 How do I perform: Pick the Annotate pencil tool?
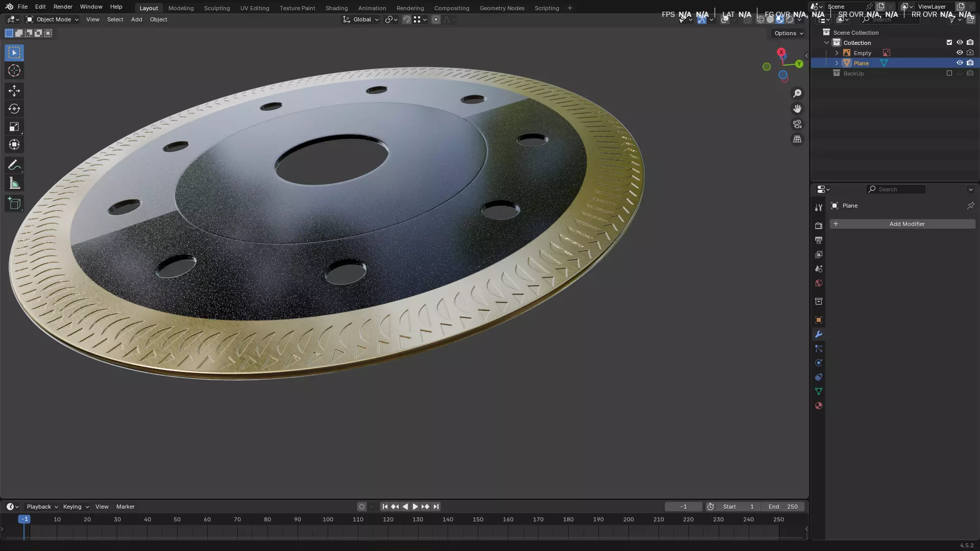pyautogui.click(x=14, y=165)
